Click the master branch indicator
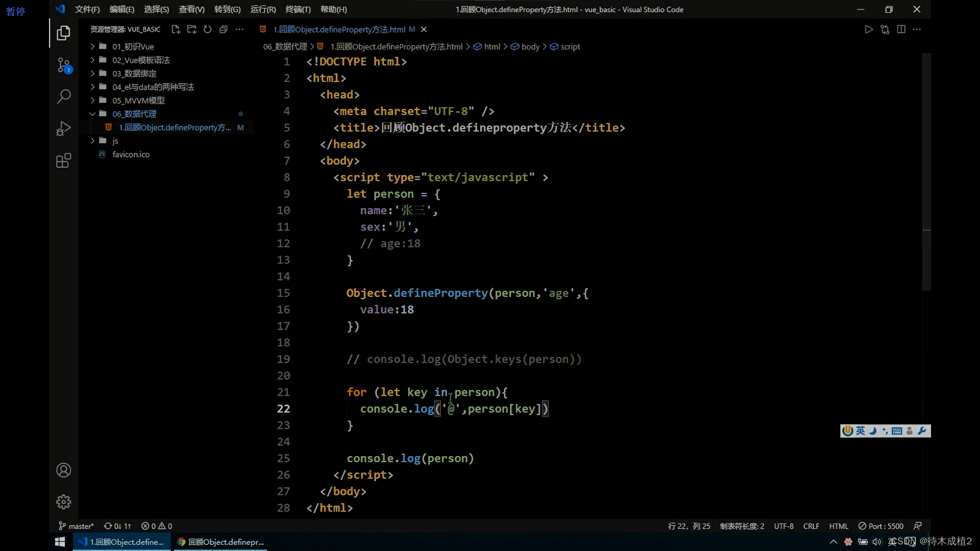The image size is (980, 551). click(x=76, y=526)
